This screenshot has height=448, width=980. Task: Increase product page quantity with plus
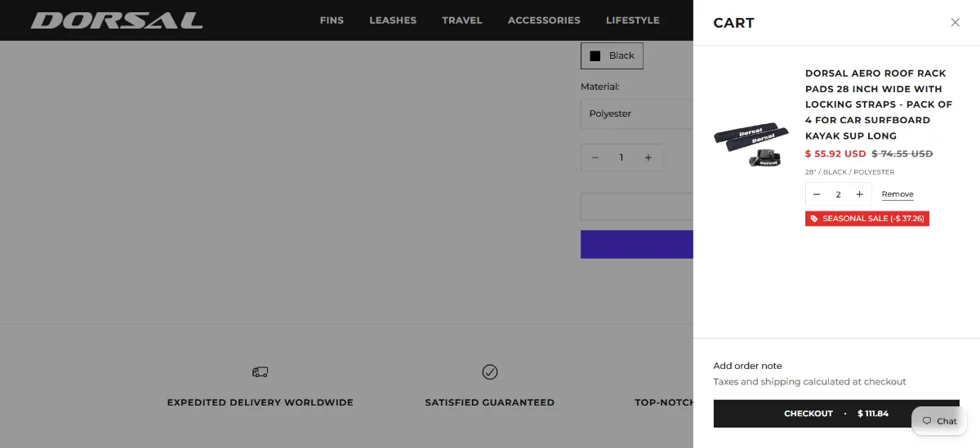tap(648, 157)
